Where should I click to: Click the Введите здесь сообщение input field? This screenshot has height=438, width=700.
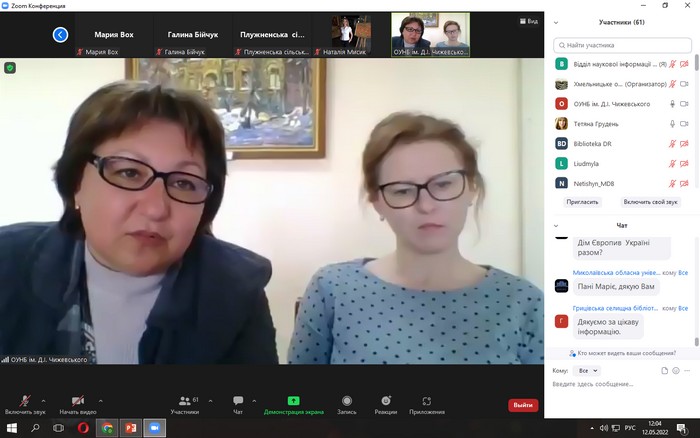click(621, 384)
